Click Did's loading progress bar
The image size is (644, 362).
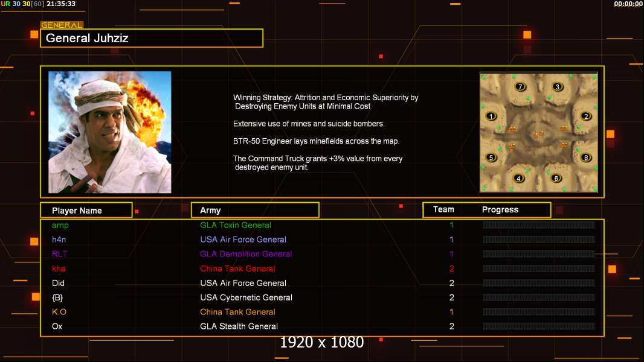(539, 283)
